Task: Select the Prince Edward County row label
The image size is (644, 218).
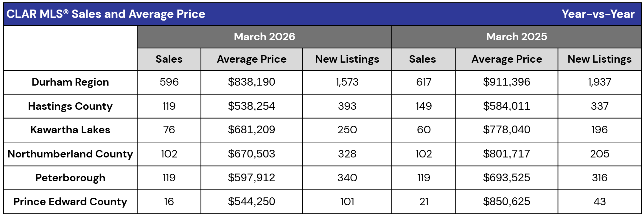Action: coord(70,202)
